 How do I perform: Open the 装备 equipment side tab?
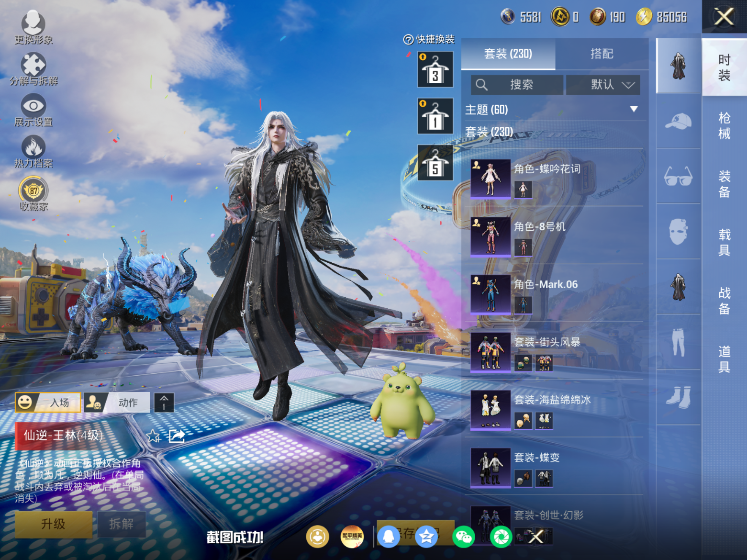tap(725, 184)
